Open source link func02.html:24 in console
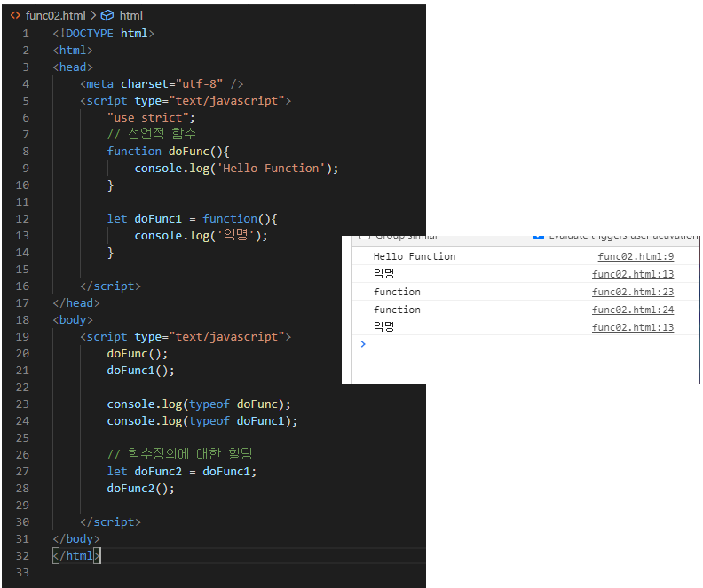Viewport: 703px width, 588px height. pyautogui.click(x=633, y=310)
